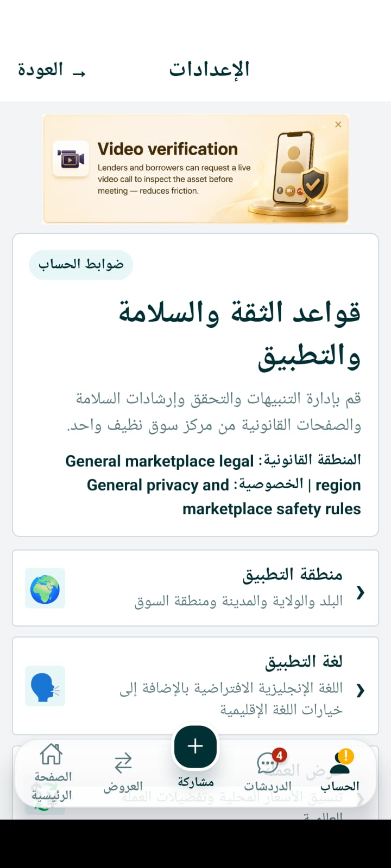Viewport: 391px width, 868px height.
Task: Tap the account profile icon with alert
Action: (341, 761)
